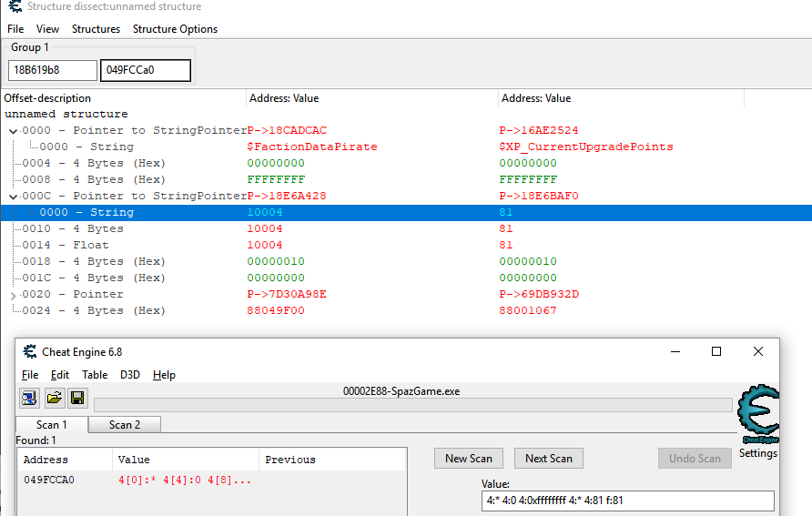This screenshot has height=516, width=812.
Task: Click the scan Value input field
Action: pos(627,501)
